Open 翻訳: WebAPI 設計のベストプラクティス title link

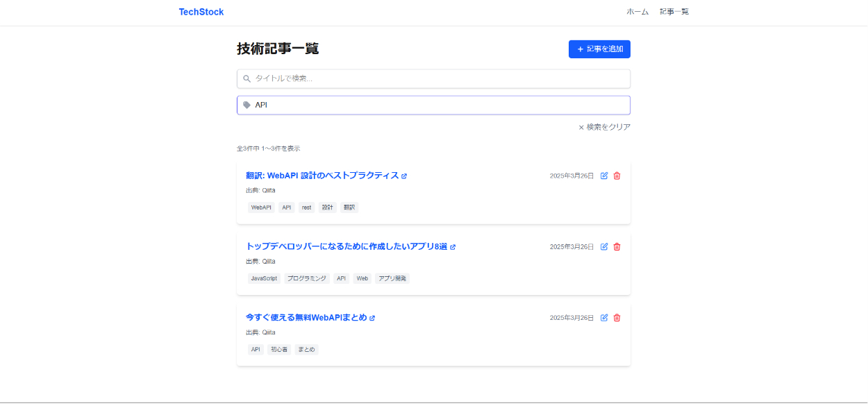(x=322, y=176)
